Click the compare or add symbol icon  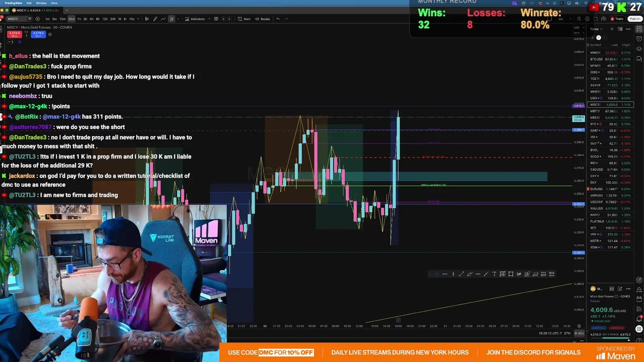38,19
